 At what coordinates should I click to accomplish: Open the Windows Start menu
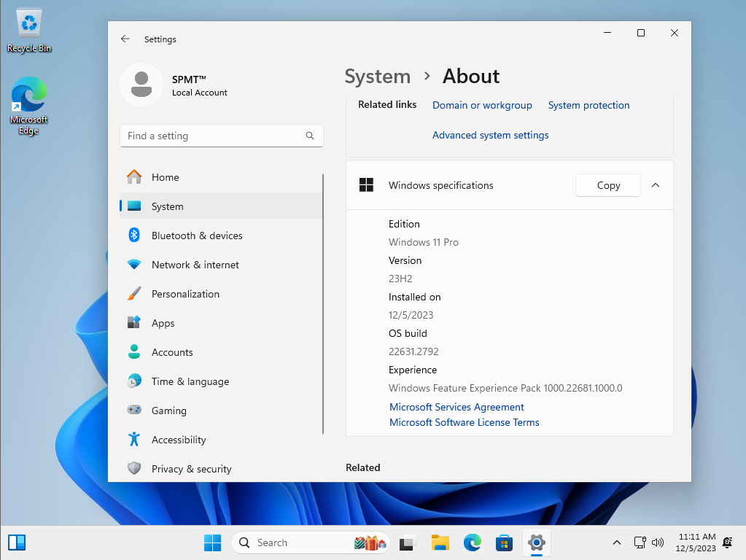[x=212, y=542]
